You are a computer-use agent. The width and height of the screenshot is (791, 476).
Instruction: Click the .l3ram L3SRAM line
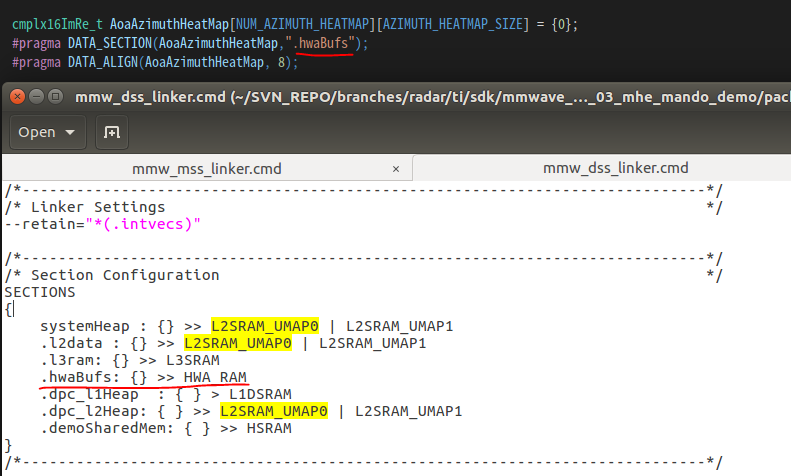click(x=130, y=361)
